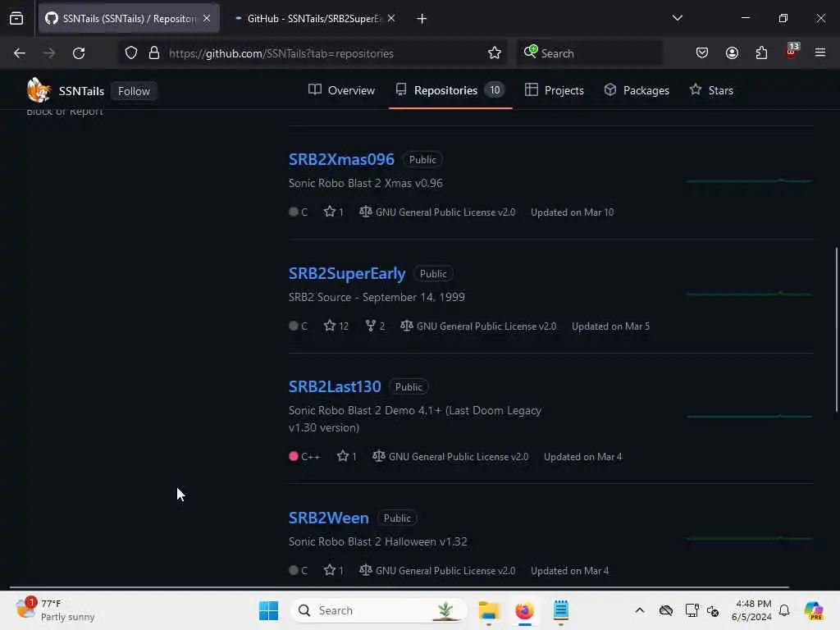
Task: Click the activity sparkline for SRB2Xmas096
Action: tap(749, 181)
